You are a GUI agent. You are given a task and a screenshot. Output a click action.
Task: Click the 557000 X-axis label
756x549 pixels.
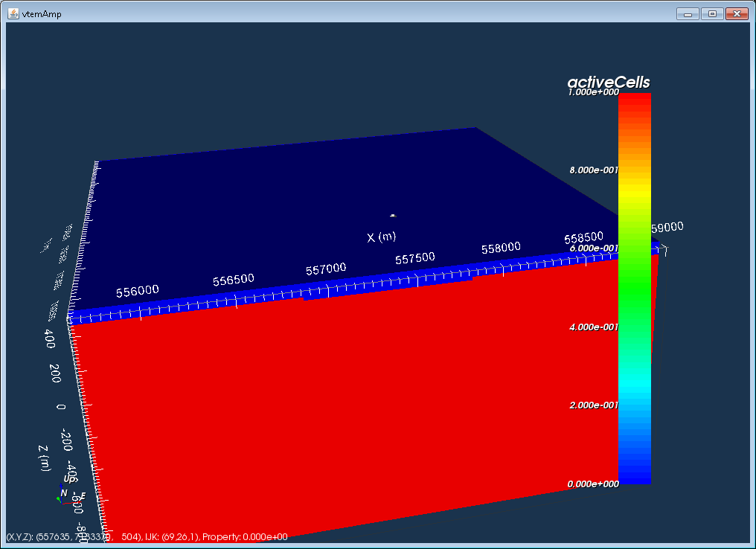pos(326,269)
